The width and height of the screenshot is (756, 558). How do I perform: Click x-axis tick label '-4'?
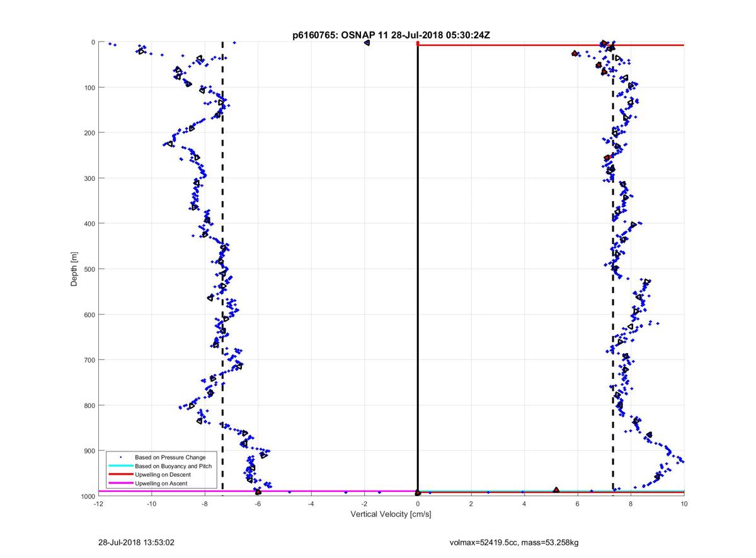pyautogui.click(x=311, y=504)
